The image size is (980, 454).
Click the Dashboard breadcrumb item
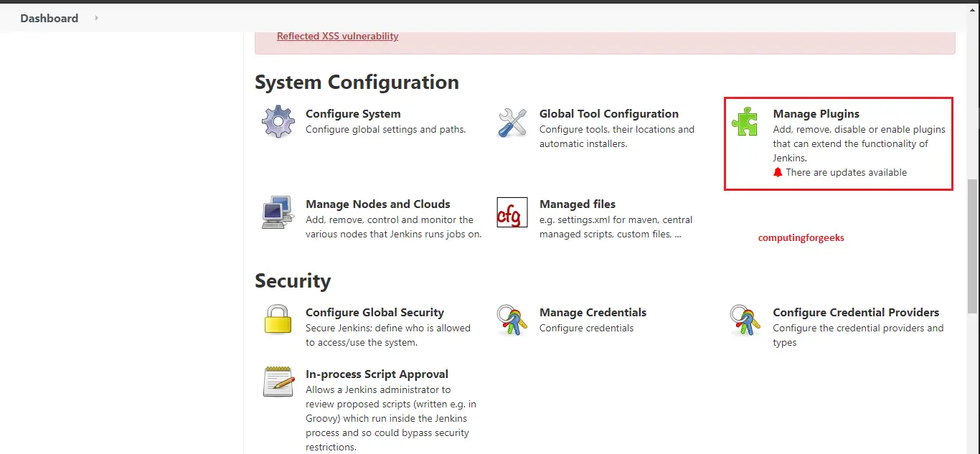tap(49, 18)
